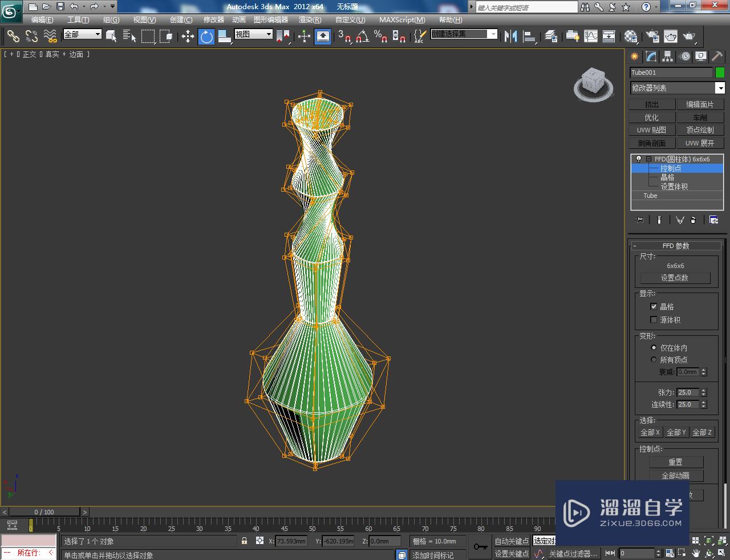730x560 pixels.
Task: Remove modifier from stack trash icon
Action: tap(693, 220)
